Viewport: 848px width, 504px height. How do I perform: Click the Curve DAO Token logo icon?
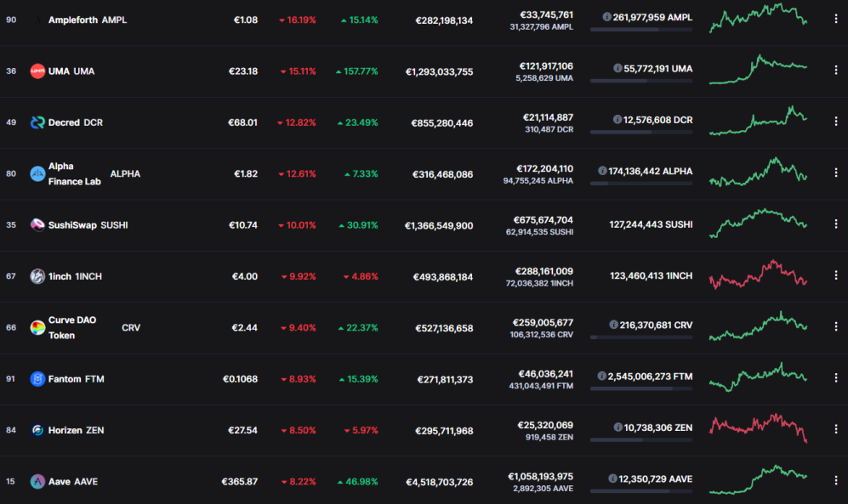pos(37,328)
